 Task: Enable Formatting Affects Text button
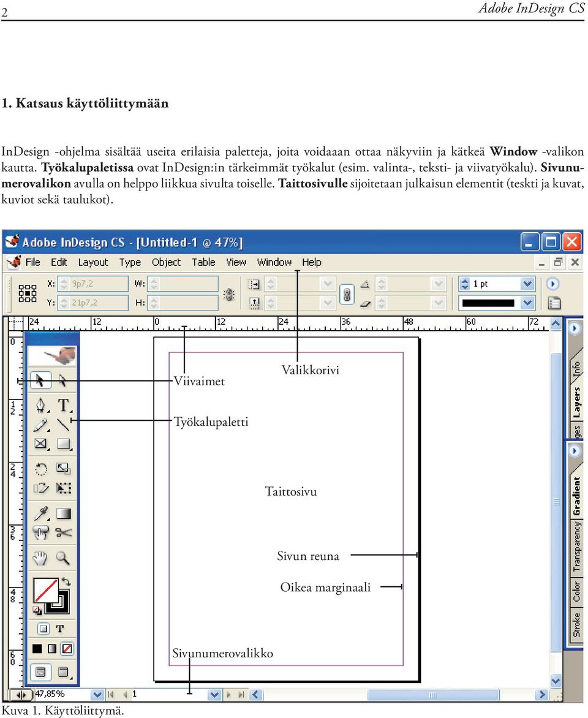[60, 629]
